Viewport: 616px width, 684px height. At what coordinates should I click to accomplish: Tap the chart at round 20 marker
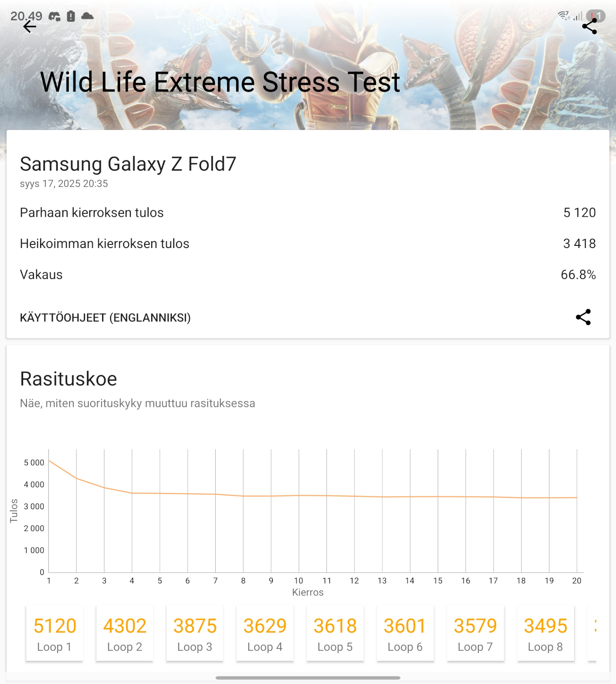(x=577, y=581)
